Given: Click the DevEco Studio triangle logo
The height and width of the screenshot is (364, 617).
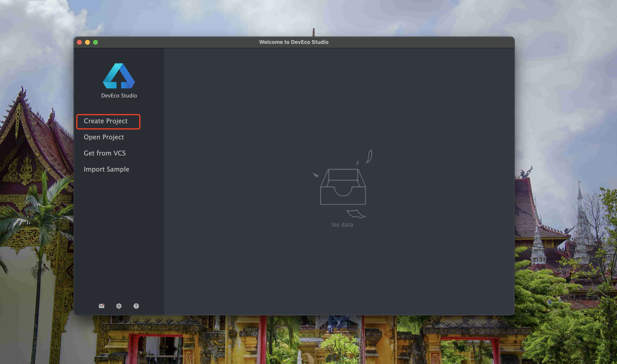Looking at the screenshot, I should (119, 76).
